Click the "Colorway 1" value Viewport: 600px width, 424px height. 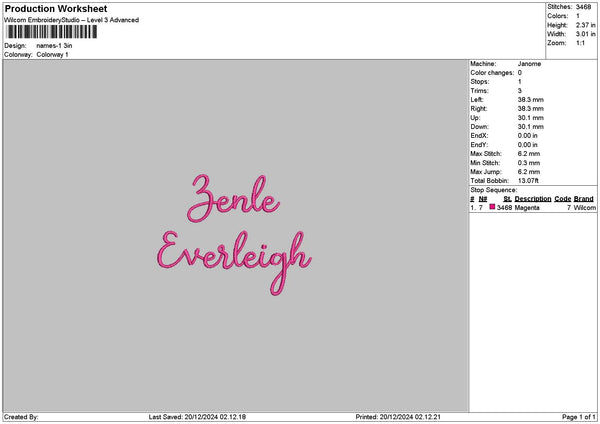pos(52,55)
